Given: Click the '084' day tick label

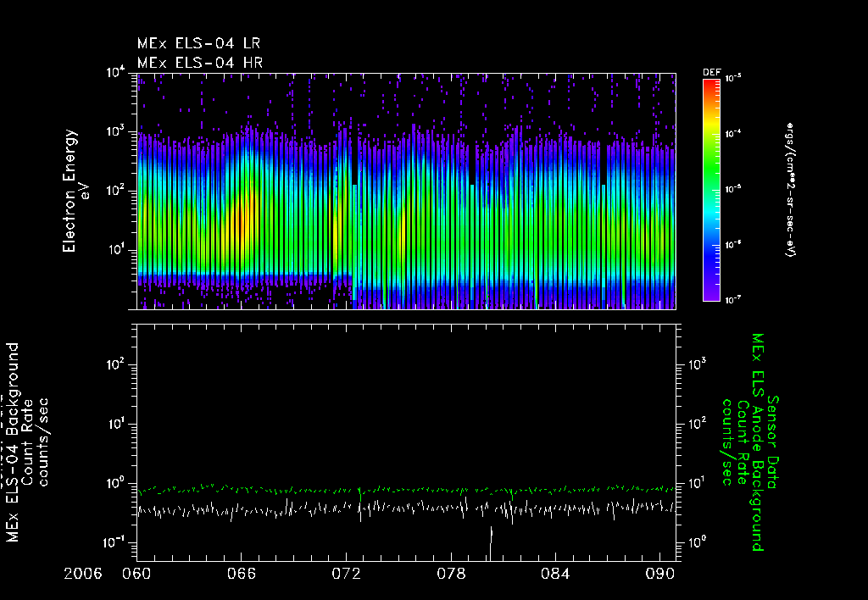Looking at the screenshot, I should coord(555,574).
